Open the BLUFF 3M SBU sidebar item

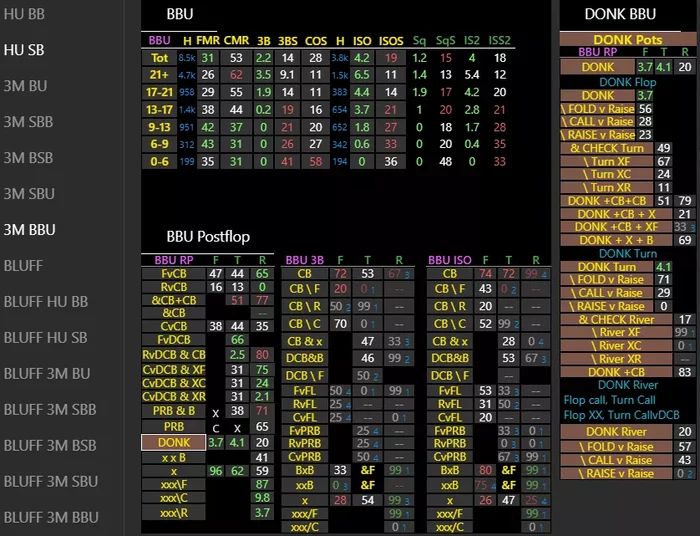click(50, 482)
